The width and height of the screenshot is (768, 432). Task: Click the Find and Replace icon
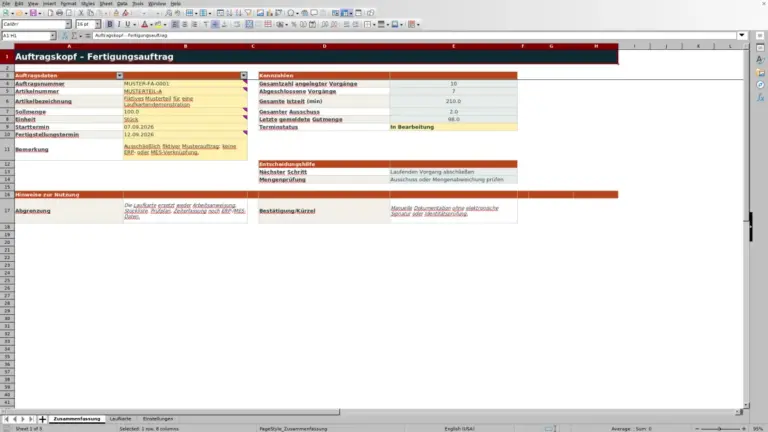pyautogui.click(x=168, y=13)
